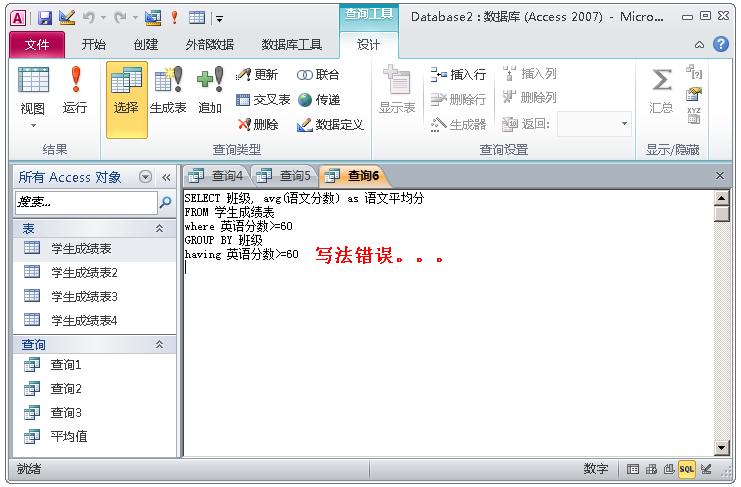Image resolution: width=741 pixels, height=487 pixels.
Task: Switch to the 查询5 document tab
Action: [x=284, y=176]
